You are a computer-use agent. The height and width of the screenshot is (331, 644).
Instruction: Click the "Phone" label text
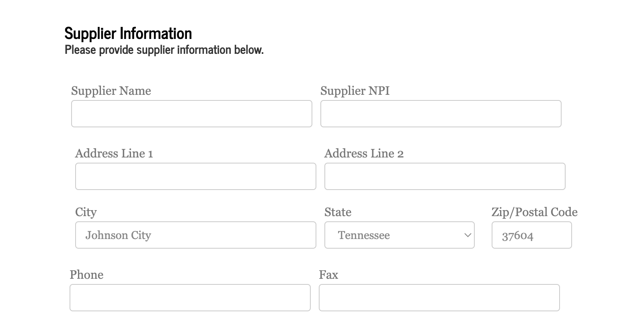click(x=86, y=275)
